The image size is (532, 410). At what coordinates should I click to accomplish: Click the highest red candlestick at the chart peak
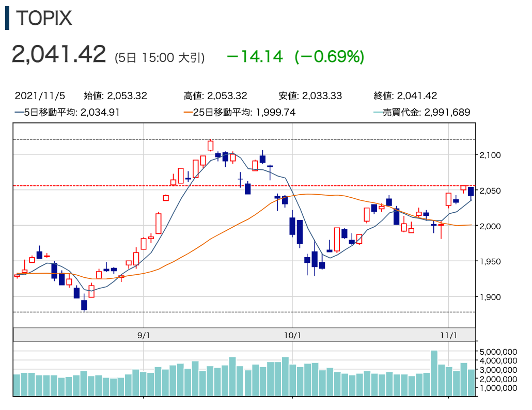210,146
